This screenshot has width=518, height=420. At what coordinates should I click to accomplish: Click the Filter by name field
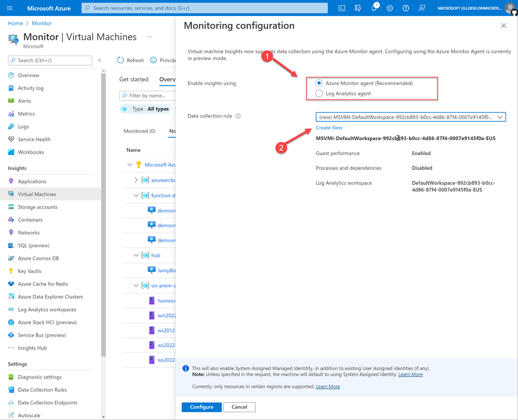(148, 95)
